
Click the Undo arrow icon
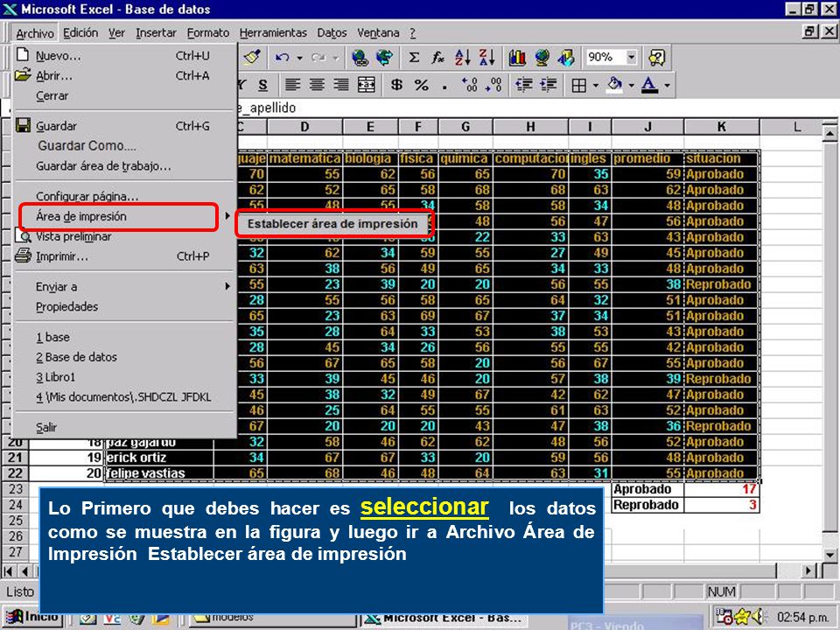[283, 58]
